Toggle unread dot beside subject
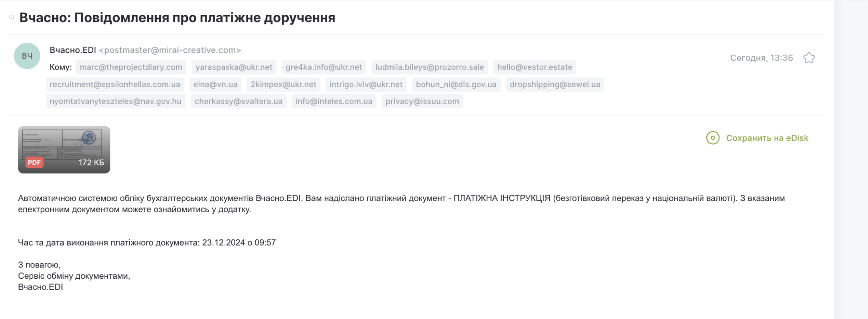This screenshot has width=868, height=319. 12,17
